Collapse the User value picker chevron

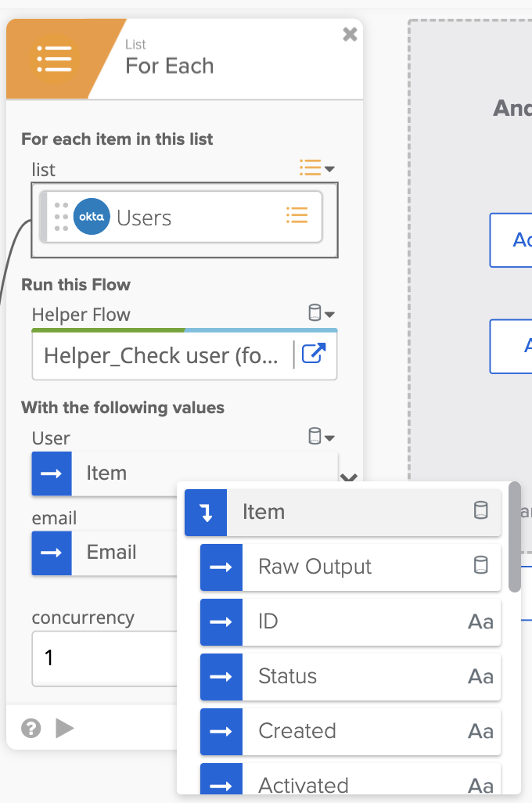pos(350,477)
